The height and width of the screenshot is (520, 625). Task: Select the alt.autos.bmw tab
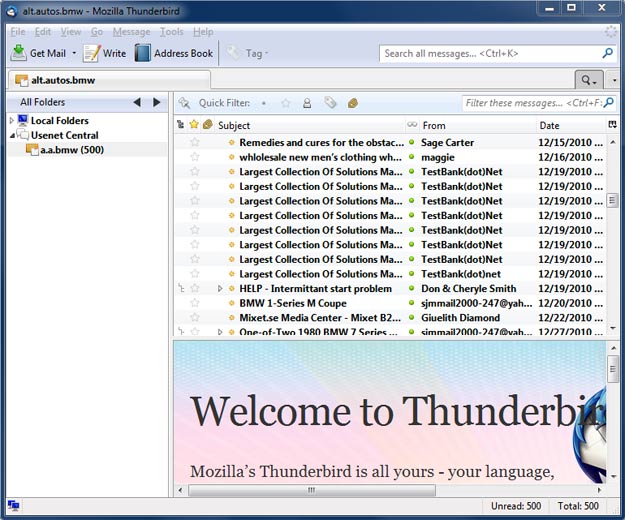[109, 80]
